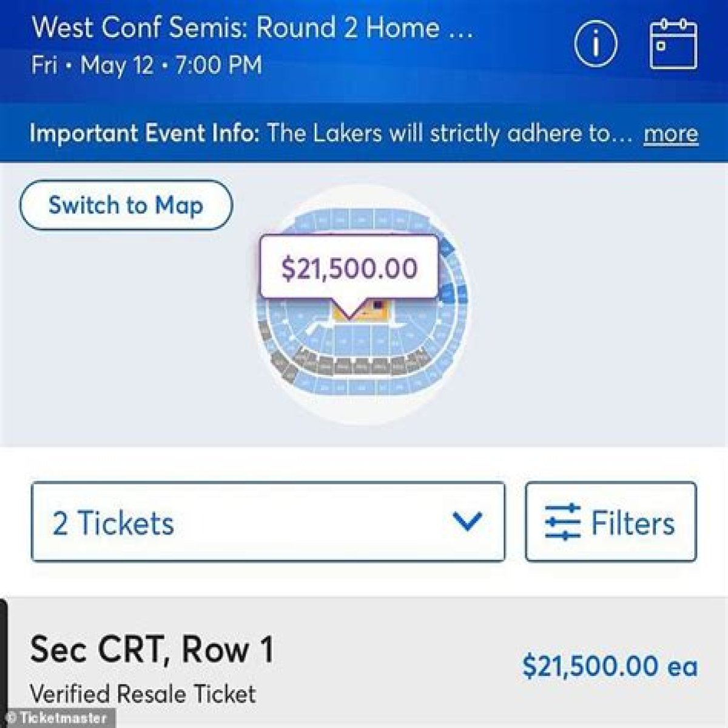Image resolution: width=728 pixels, height=728 pixels.
Task: Click the arena seat map thumbnail
Action: click(362, 303)
